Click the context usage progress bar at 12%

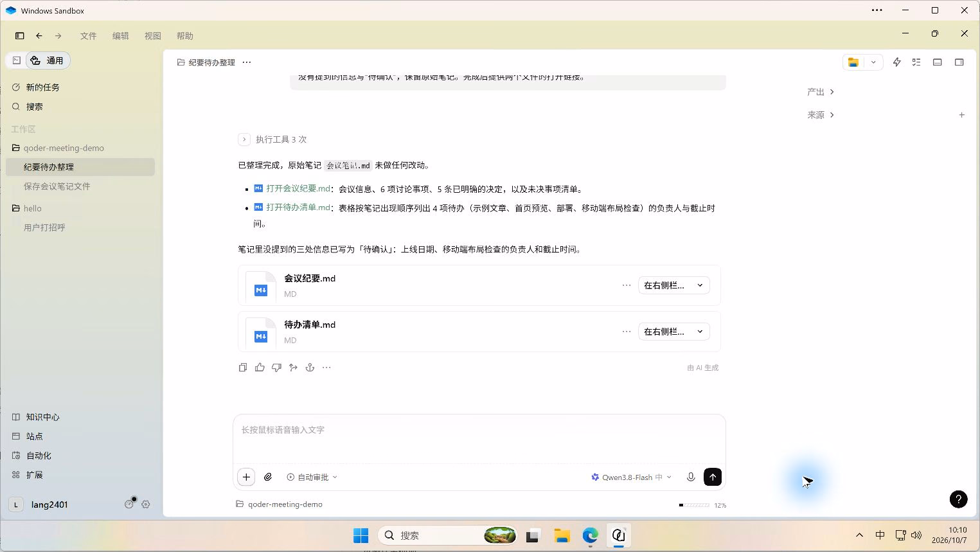click(x=694, y=505)
